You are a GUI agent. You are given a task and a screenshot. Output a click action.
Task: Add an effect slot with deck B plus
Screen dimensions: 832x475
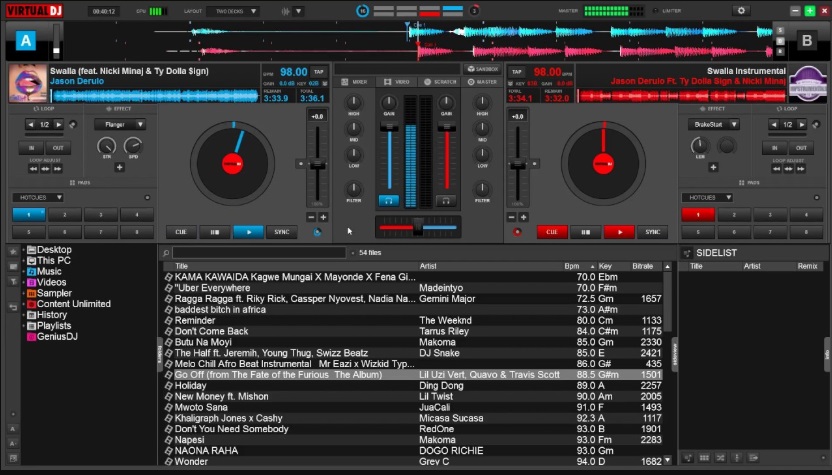tap(713, 167)
